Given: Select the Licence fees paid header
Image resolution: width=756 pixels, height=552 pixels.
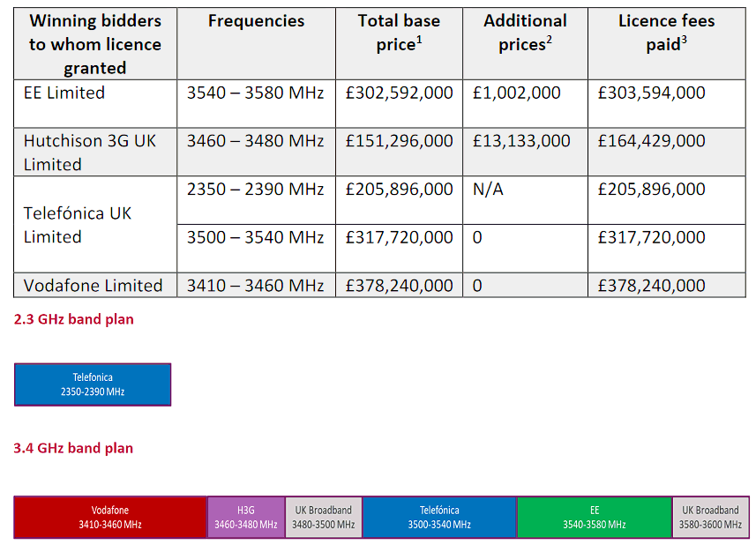Looking at the screenshot, I should [666, 33].
